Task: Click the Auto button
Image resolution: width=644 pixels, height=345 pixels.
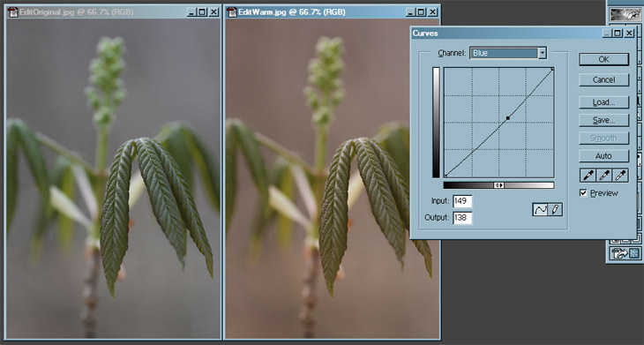Action: (603, 156)
